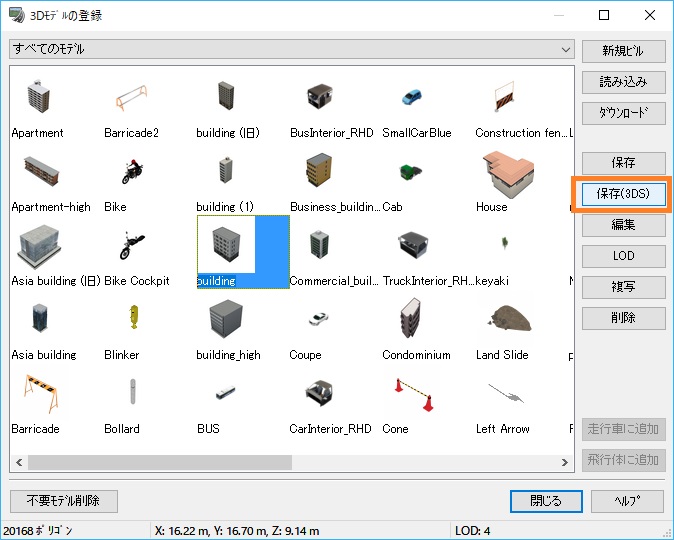Click the 閉じる close button
Screen dimensions: 674x540
(546, 501)
